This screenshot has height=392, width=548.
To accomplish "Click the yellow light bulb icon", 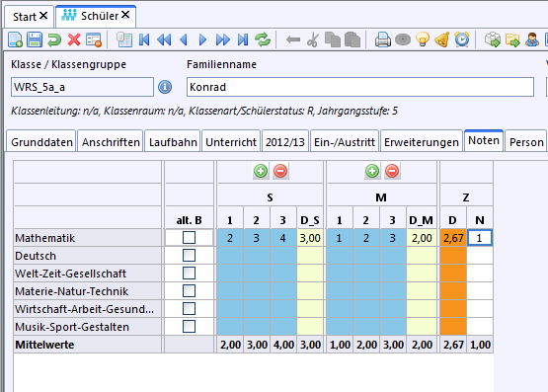I will pos(423,39).
